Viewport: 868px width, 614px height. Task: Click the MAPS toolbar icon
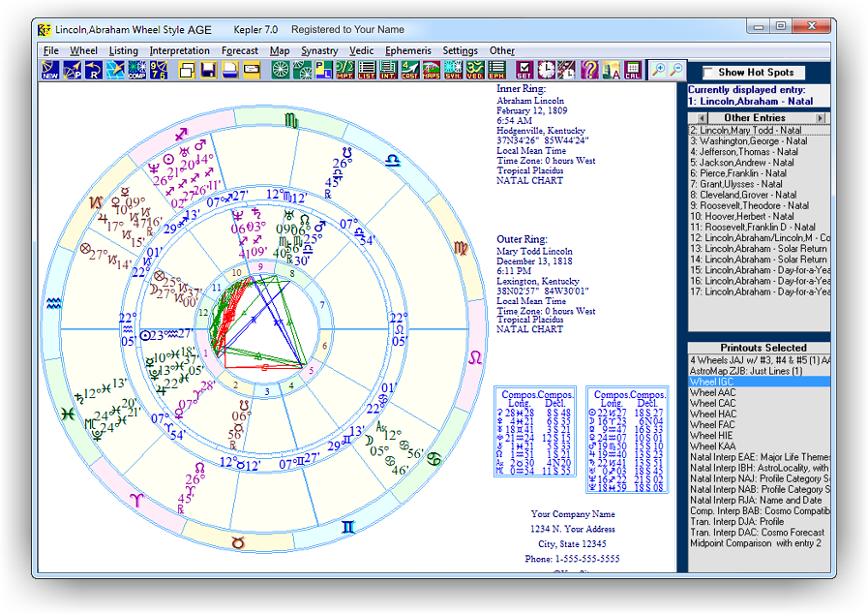point(432,71)
